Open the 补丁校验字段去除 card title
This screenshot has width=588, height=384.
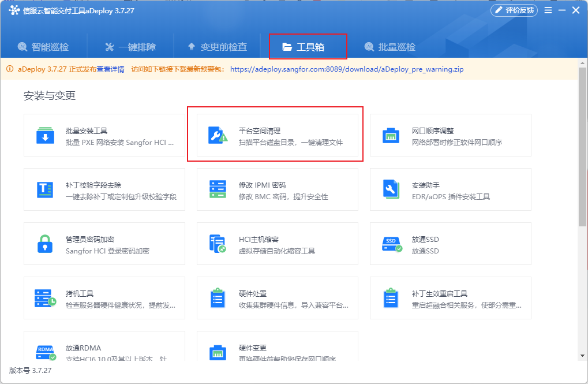click(x=93, y=185)
